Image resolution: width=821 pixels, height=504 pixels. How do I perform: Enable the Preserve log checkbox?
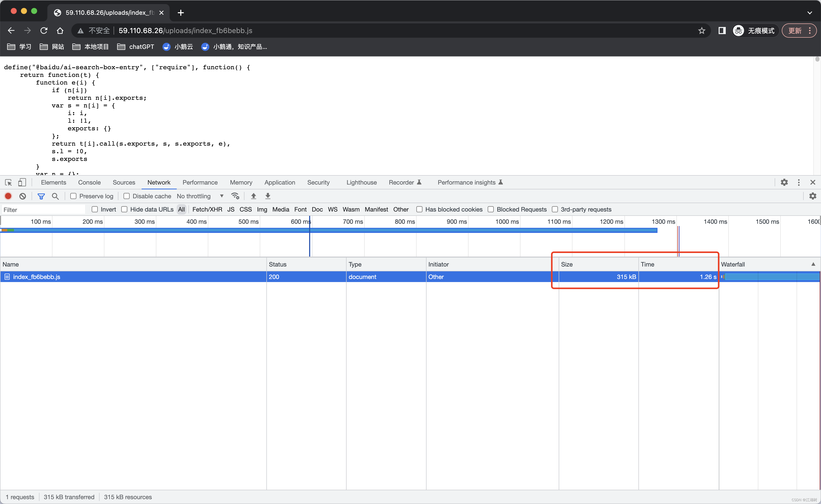(x=73, y=196)
